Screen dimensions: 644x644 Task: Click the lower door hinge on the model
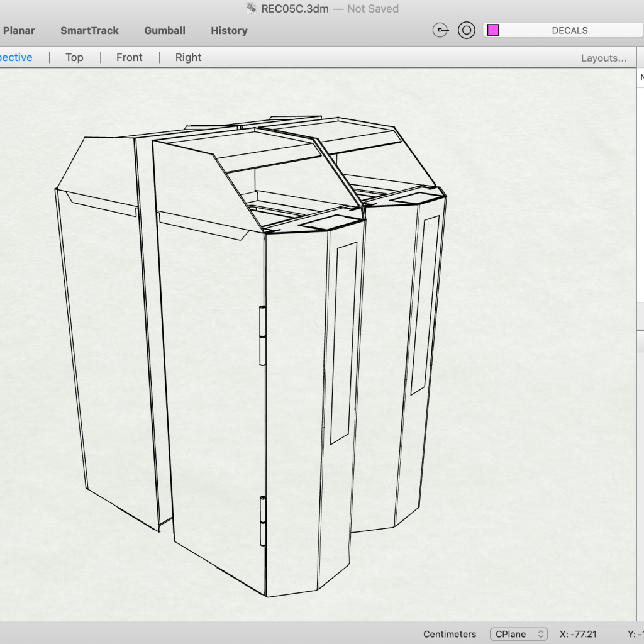[x=263, y=520]
